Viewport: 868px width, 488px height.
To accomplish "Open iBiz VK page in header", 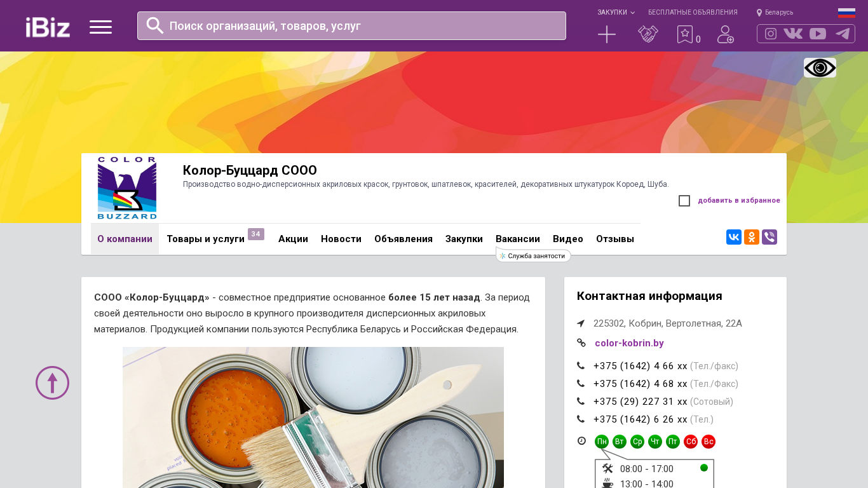I will (x=793, y=34).
